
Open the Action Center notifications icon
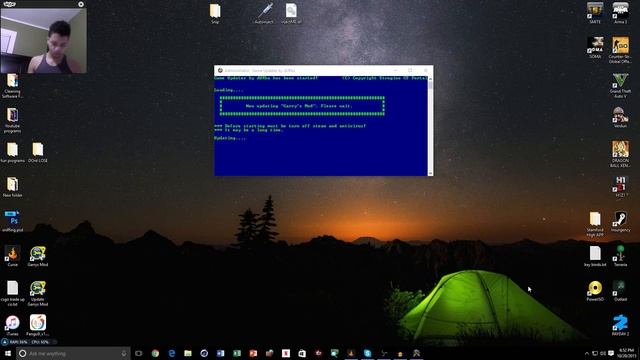point(611,353)
